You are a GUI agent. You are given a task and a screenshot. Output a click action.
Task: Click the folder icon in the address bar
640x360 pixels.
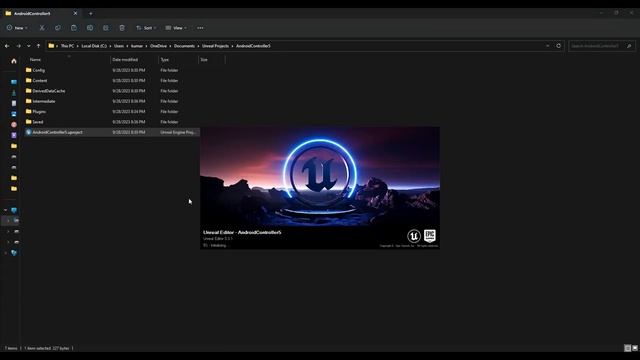tap(51, 46)
